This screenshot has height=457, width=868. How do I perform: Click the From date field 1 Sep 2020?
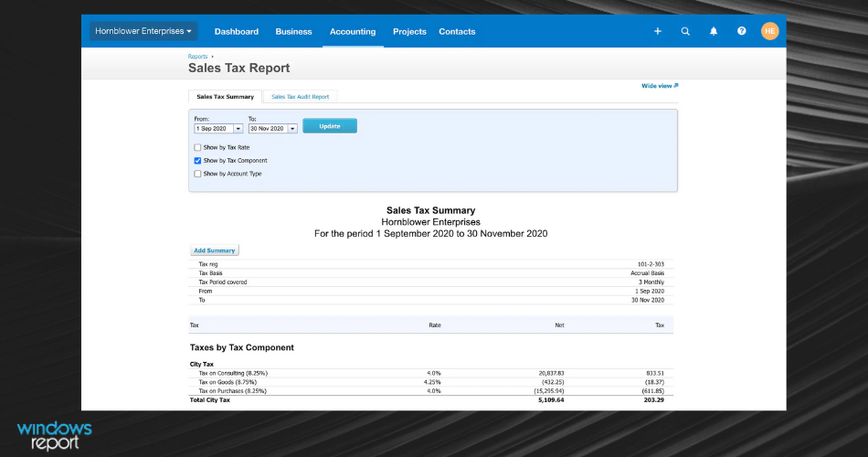tap(214, 129)
